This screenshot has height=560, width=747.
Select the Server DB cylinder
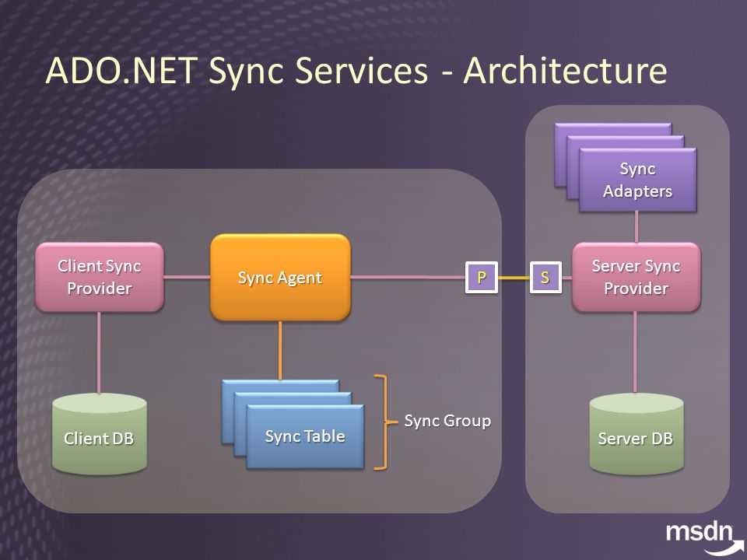pos(636,434)
